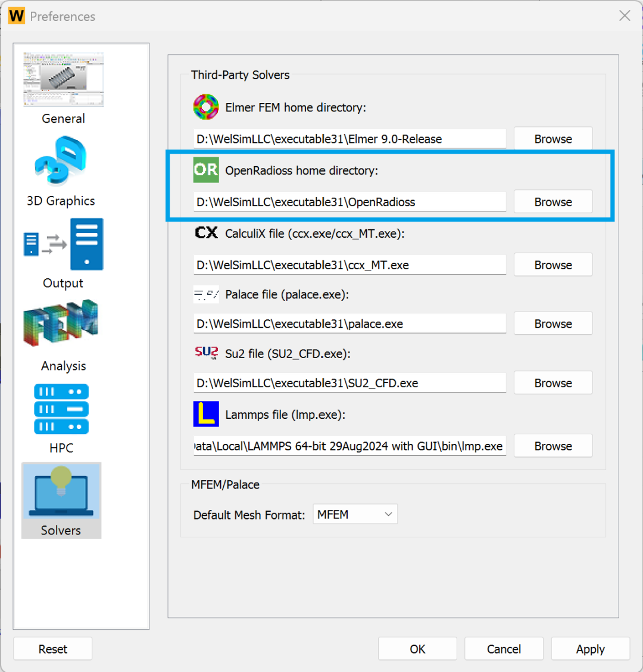This screenshot has width=643, height=672.
Task: Edit the LAMMPS lmp.exe path field
Action: point(349,446)
